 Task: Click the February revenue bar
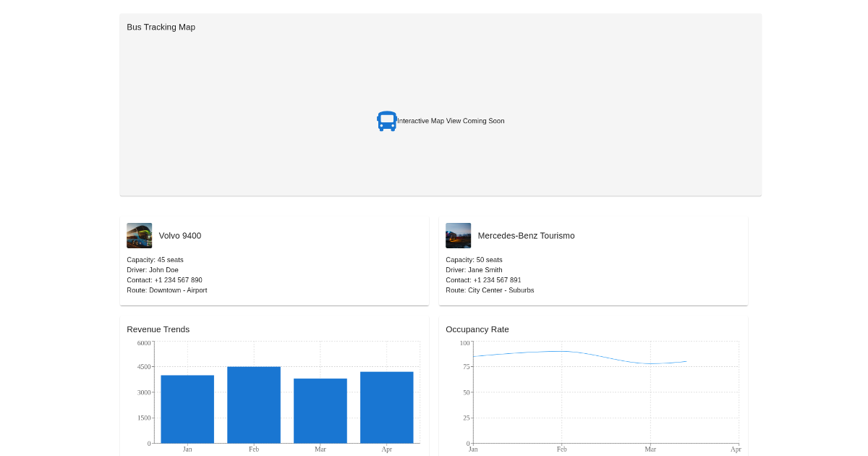(x=254, y=405)
